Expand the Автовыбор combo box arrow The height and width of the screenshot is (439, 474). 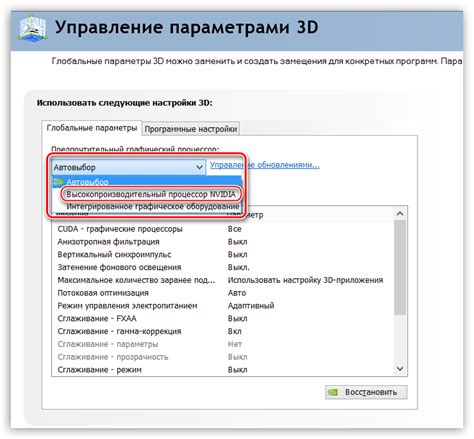[x=199, y=167]
